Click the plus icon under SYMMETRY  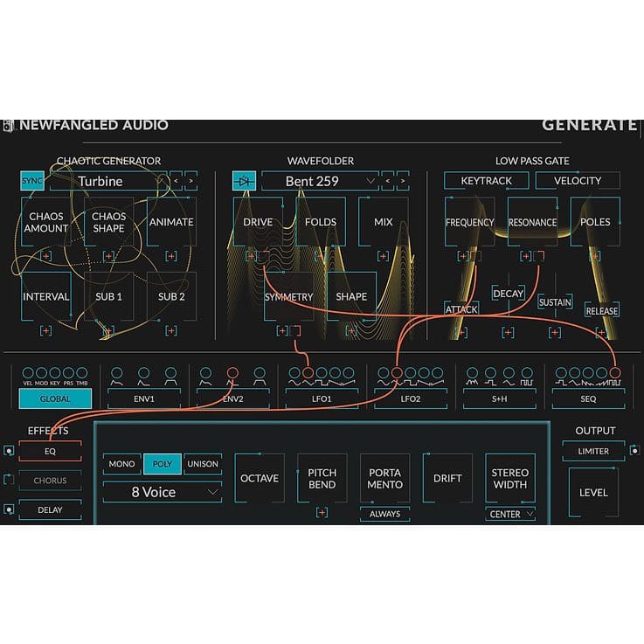(x=282, y=330)
